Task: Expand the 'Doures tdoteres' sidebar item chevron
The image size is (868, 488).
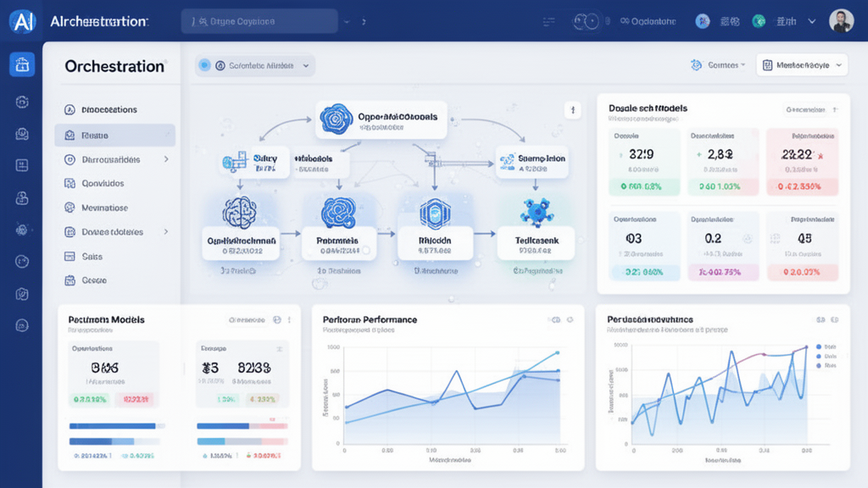Action: point(166,232)
